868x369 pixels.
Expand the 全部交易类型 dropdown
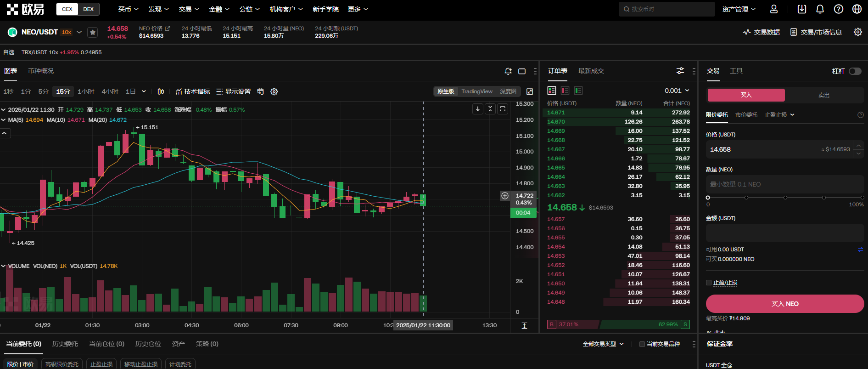click(x=603, y=344)
